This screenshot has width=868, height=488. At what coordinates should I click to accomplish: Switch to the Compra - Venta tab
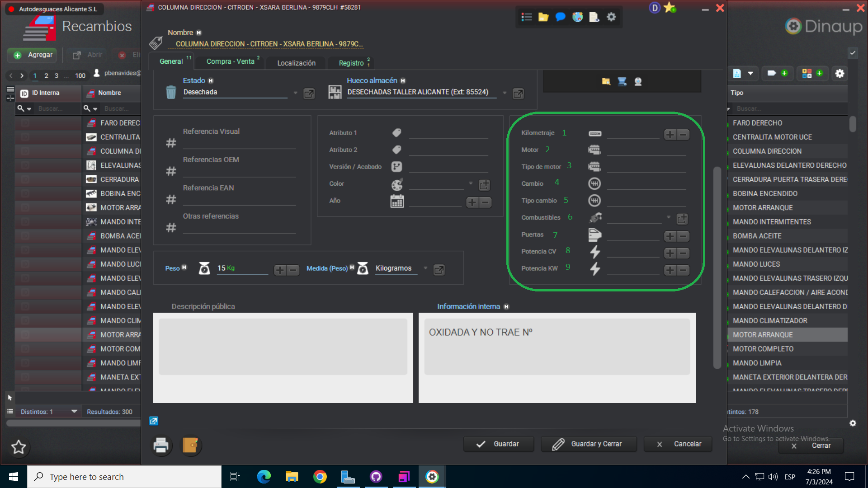(231, 61)
